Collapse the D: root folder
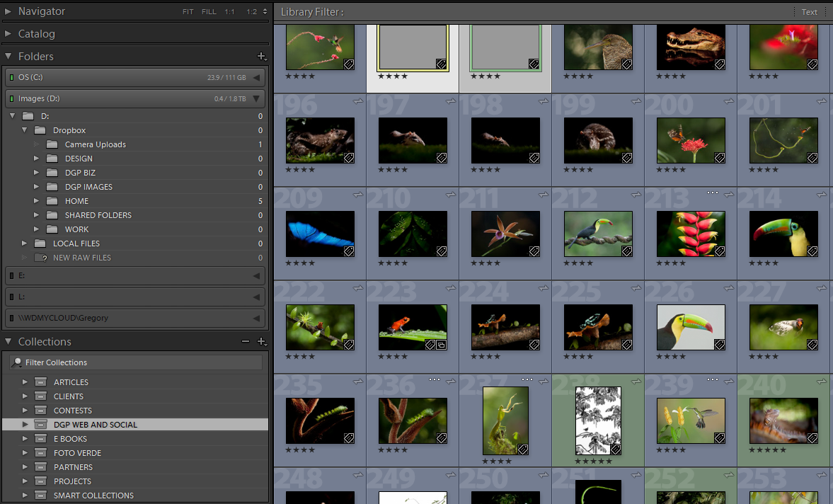833x504 pixels. pos(12,116)
